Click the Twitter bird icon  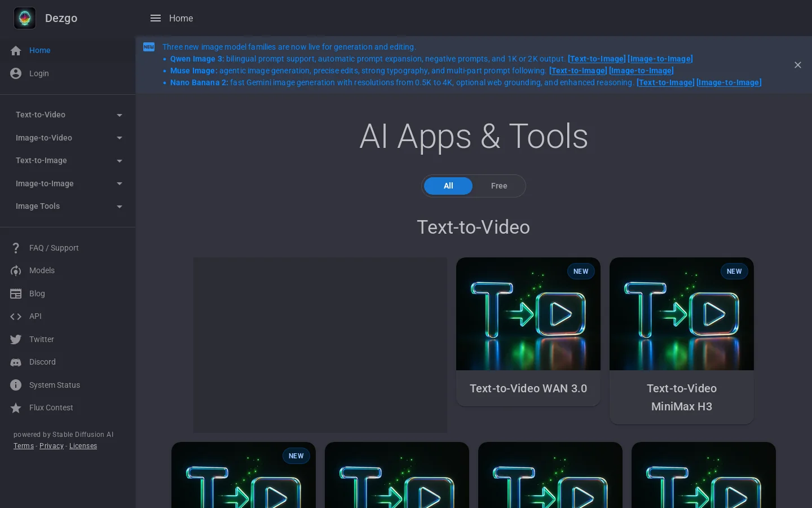[16, 339]
